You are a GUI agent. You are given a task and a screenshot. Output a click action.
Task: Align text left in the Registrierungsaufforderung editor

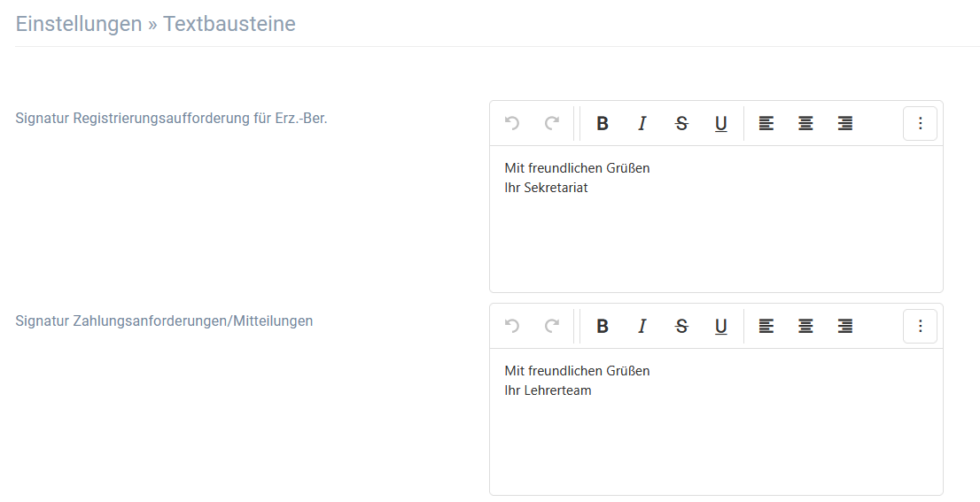pyautogui.click(x=766, y=124)
